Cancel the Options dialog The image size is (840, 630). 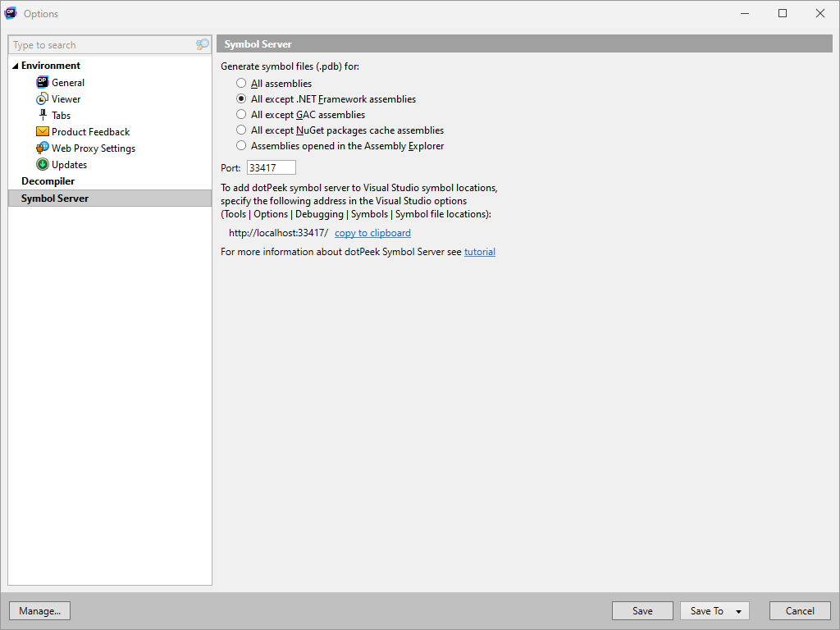pyautogui.click(x=800, y=610)
